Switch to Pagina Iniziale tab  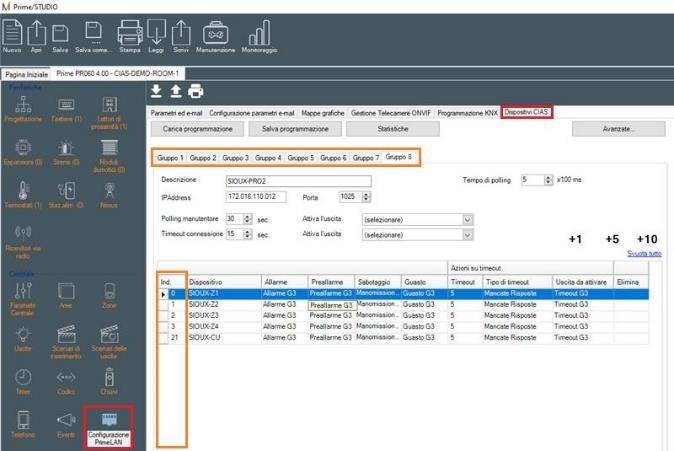click(26, 74)
